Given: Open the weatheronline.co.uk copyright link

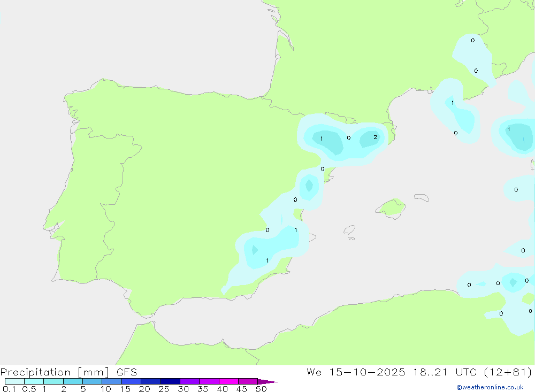Looking at the screenshot, I should pos(490,387).
